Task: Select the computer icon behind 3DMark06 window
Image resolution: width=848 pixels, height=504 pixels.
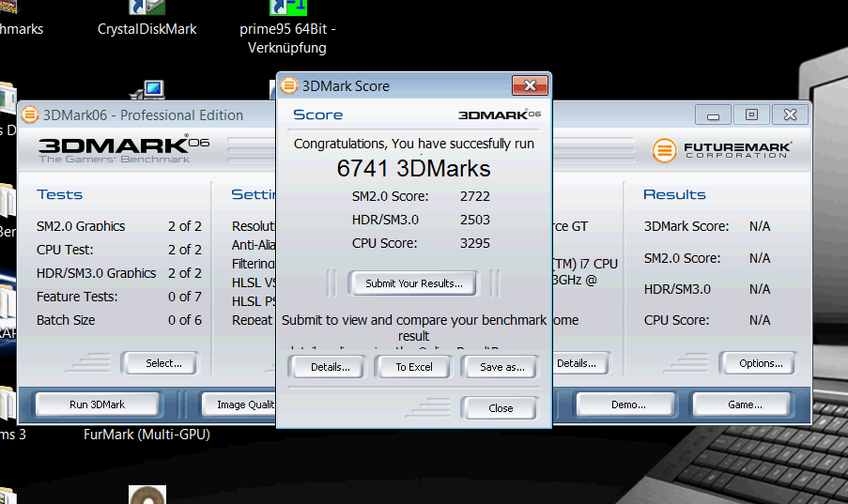Action: [147, 90]
